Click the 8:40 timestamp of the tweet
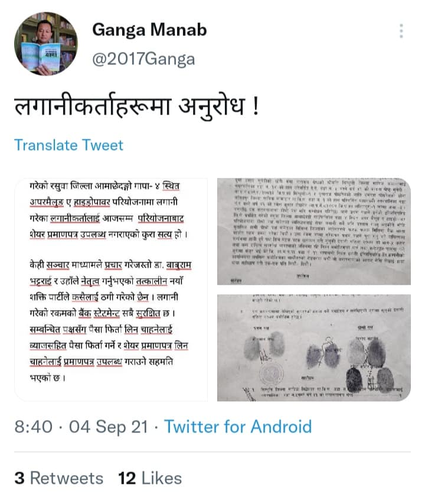Viewport: 425px width, 504px height. pos(34,427)
